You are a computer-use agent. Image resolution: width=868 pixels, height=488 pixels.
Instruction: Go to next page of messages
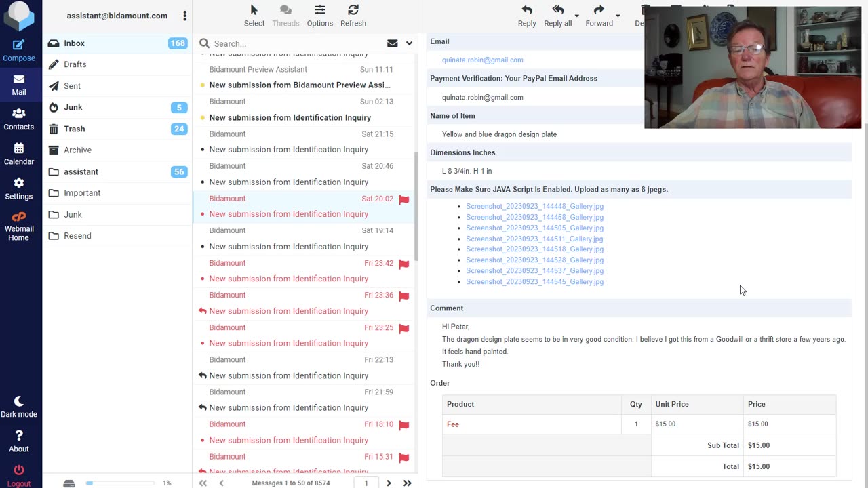(389, 483)
